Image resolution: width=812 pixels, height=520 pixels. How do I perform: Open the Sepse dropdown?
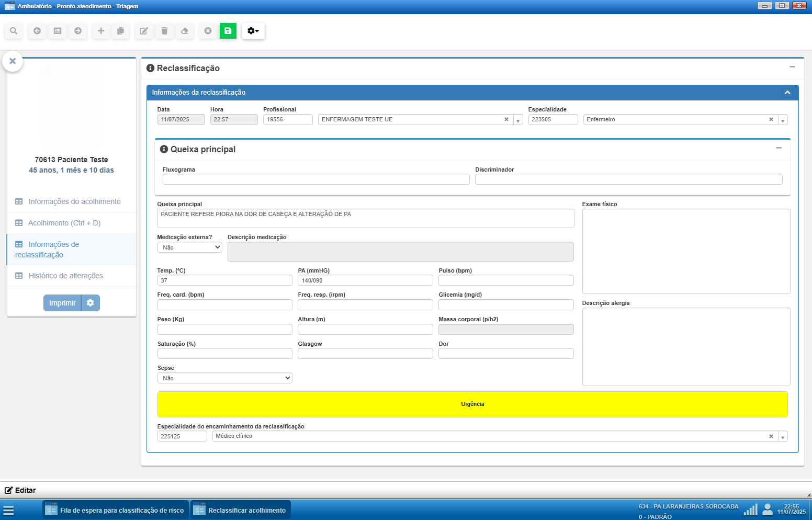tap(224, 378)
